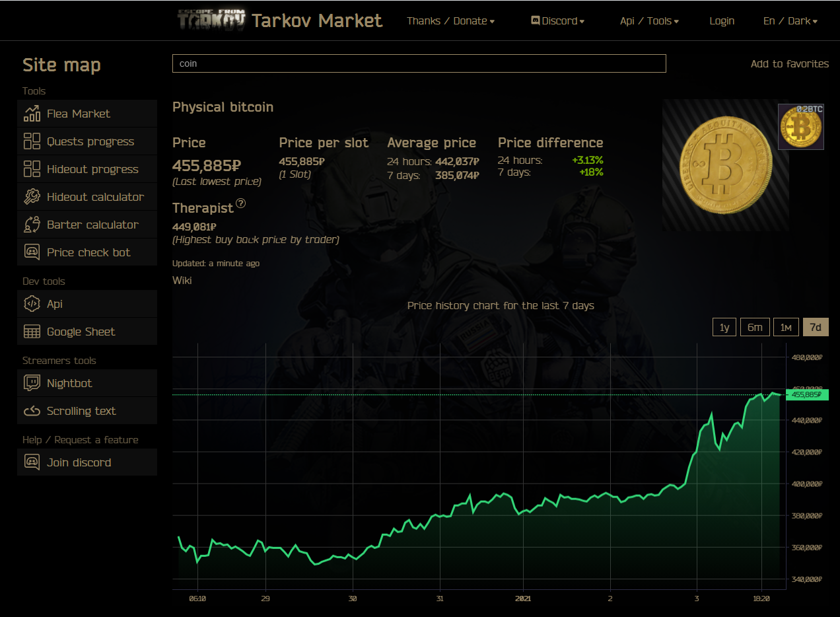Select the 6m chart range
Image resolution: width=840 pixels, height=617 pixels.
tap(755, 327)
